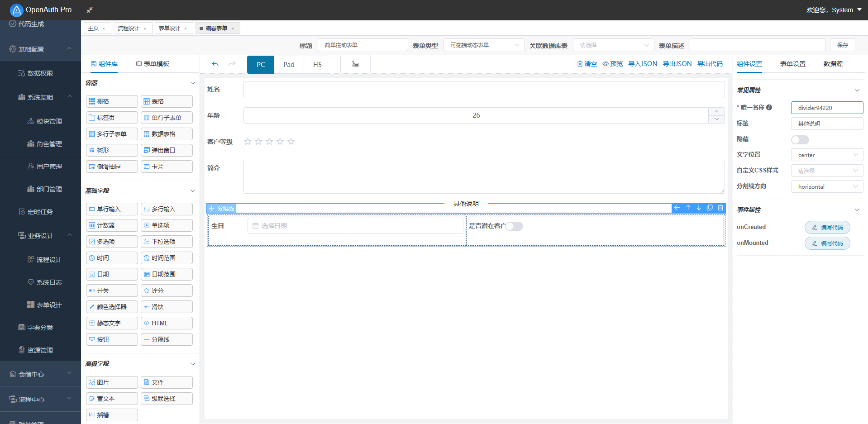Open the 文字位置 center dropdown
868x424 pixels.
point(827,155)
